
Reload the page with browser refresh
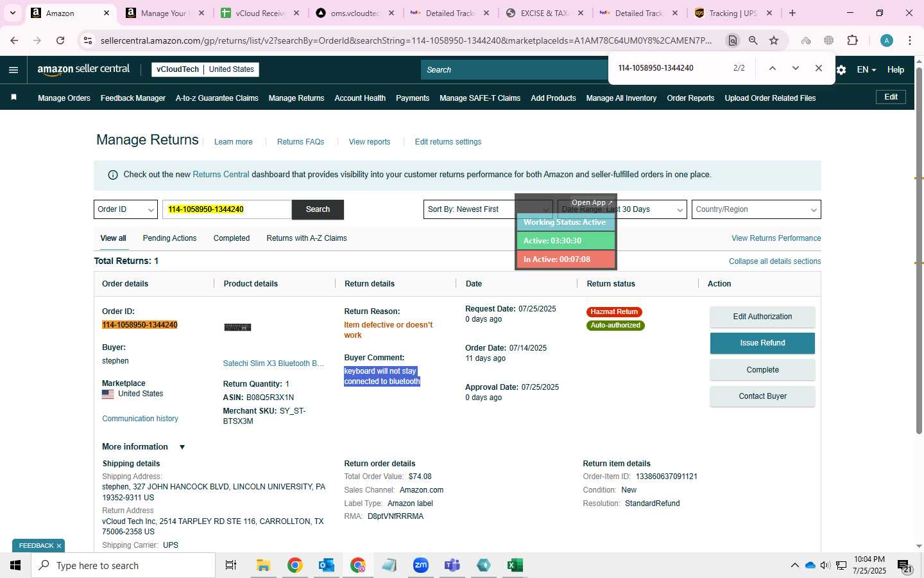coord(60,40)
